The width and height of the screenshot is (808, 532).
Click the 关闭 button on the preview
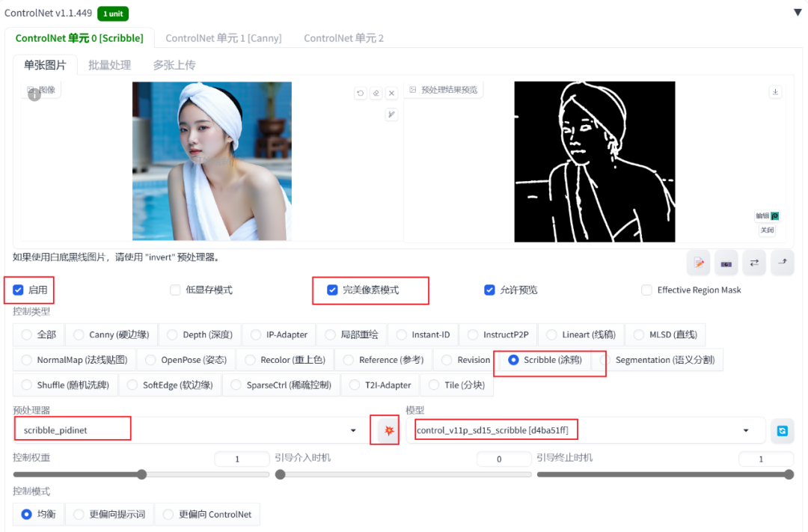point(768,230)
